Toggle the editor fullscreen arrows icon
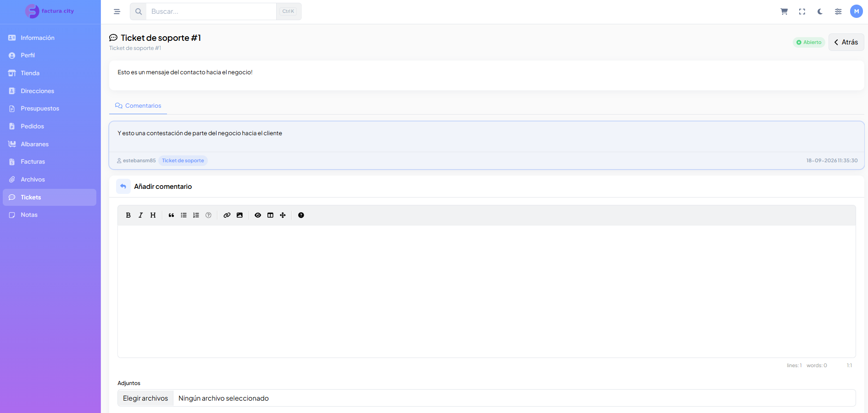Image resolution: width=868 pixels, height=413 pixels. 283,215
